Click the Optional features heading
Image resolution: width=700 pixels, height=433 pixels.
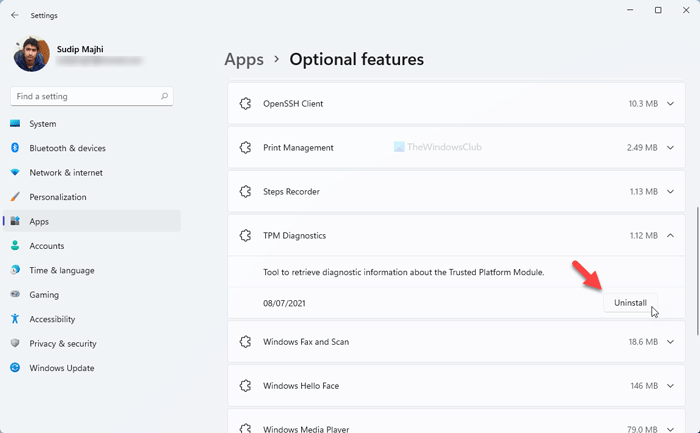pos(357,59)
